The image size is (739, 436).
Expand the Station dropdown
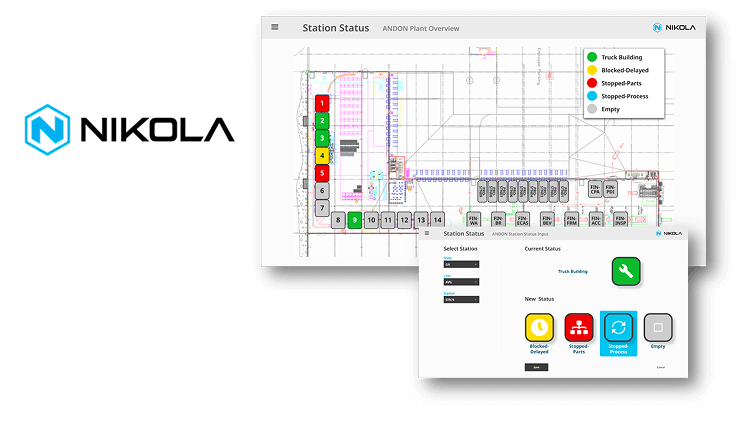(x=461, y=298)
